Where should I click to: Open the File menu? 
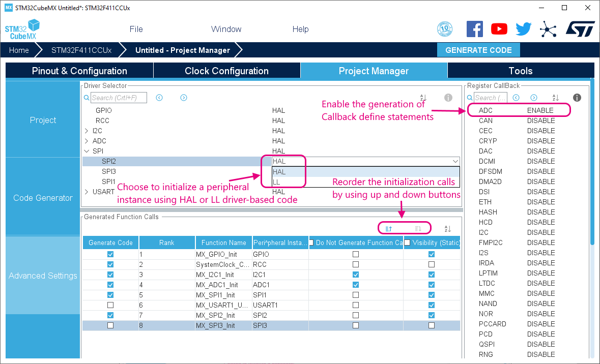[x=136, y=29]
